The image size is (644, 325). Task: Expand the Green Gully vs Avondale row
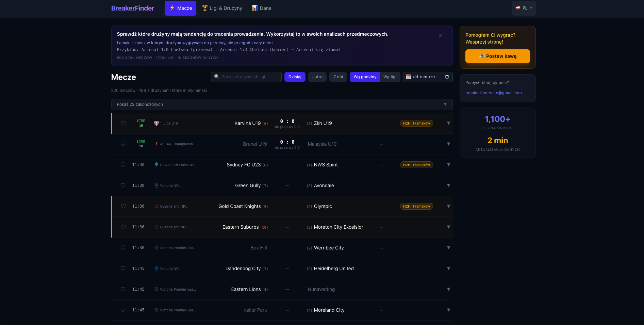448,185
